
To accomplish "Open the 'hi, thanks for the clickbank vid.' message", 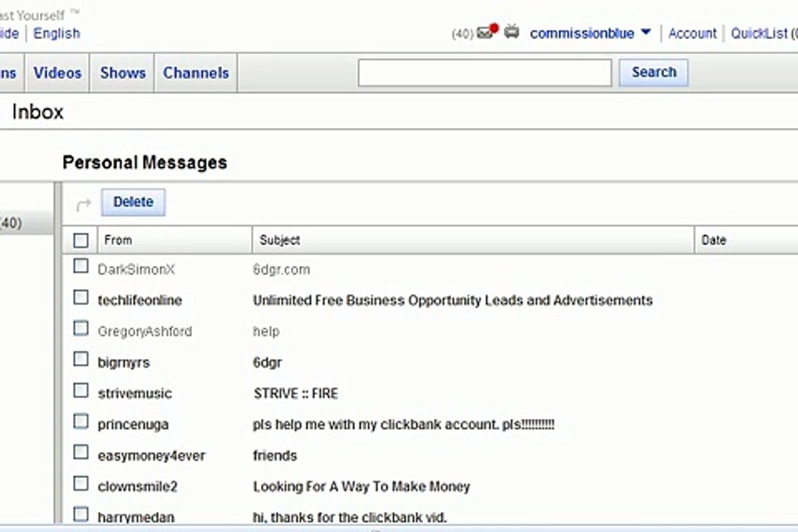I will point(349,517).
